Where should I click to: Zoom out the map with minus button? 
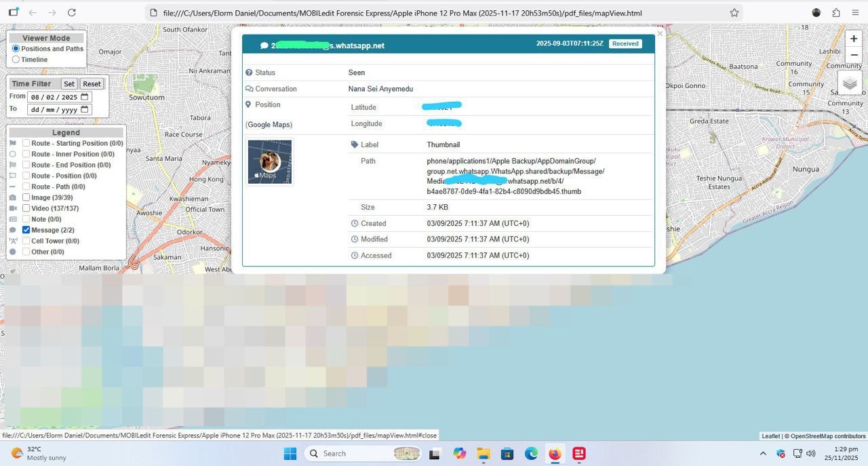(854, 56)
